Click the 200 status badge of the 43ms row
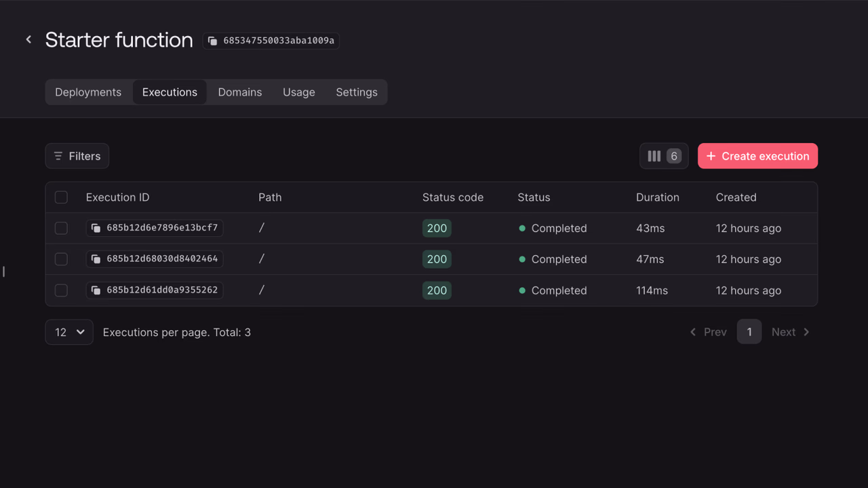This screenshot has height=488, width=868. click(x=437, y=228)
